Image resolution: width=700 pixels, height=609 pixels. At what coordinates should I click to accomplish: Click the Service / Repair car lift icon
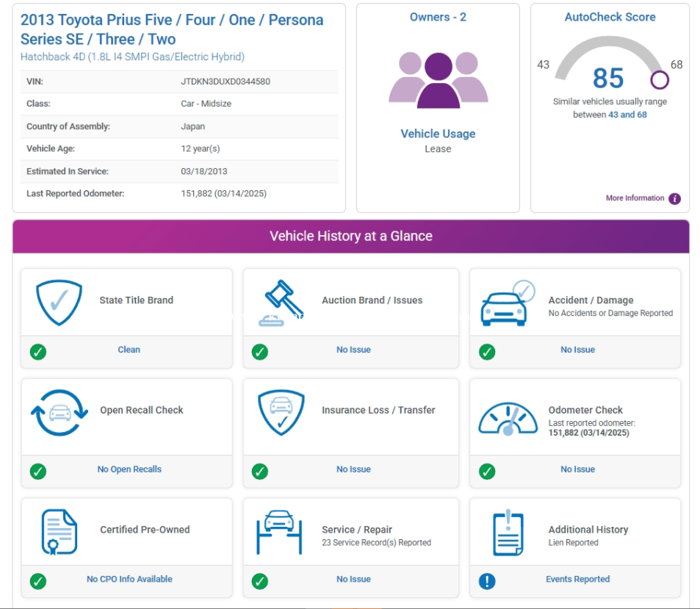[279, 532]
